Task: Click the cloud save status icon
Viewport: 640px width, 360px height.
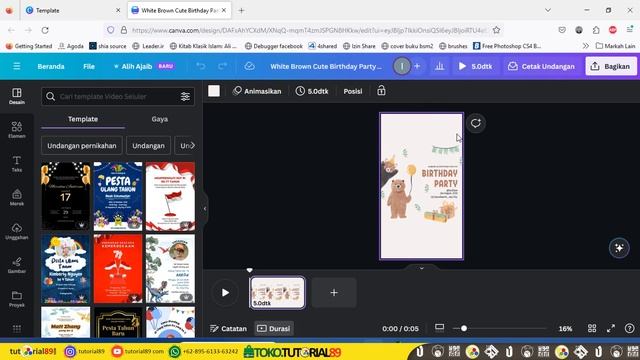Action: click(x=249, y=66)
